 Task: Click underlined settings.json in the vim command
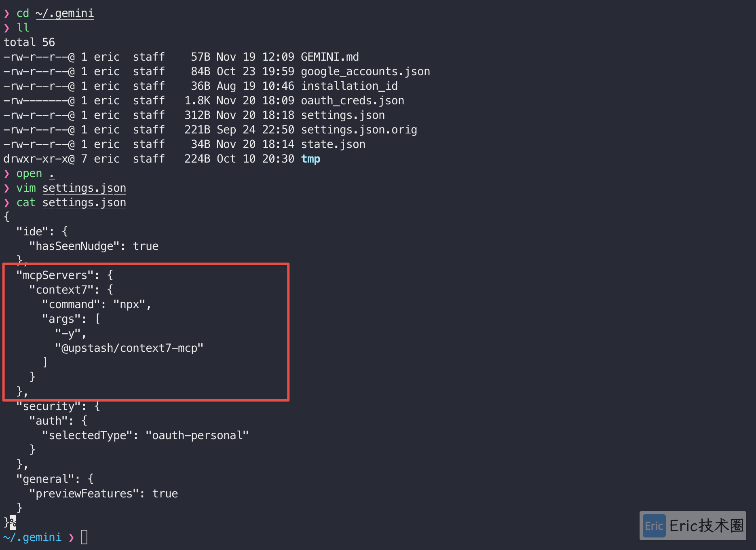pyautogui.click(x=84, y=188)
